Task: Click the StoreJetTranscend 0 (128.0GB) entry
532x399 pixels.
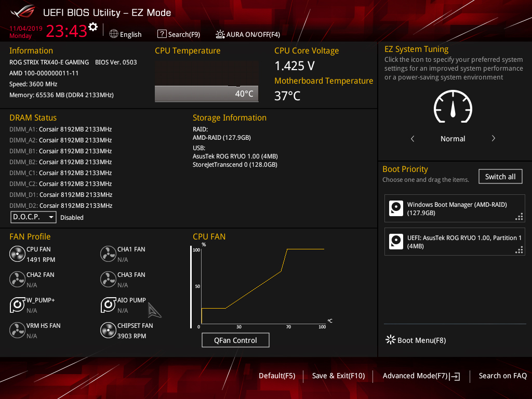Action: tap(235, 165)
